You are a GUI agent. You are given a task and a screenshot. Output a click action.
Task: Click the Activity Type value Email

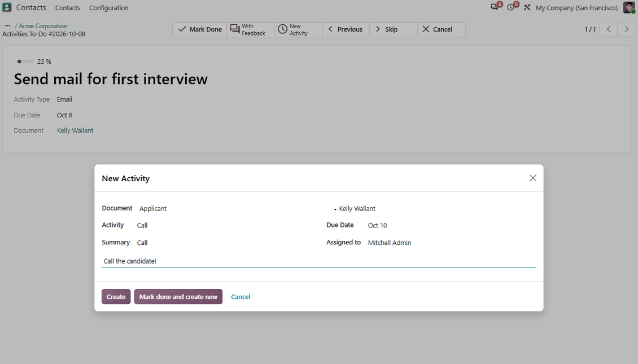click(x=64, y=99)
